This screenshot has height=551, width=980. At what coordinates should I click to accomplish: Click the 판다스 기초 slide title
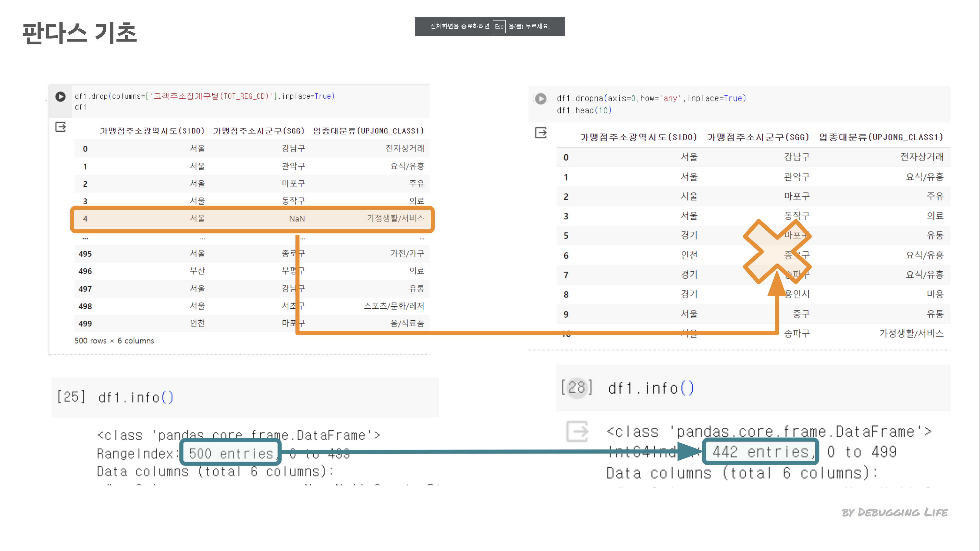(x=80, y=33)
